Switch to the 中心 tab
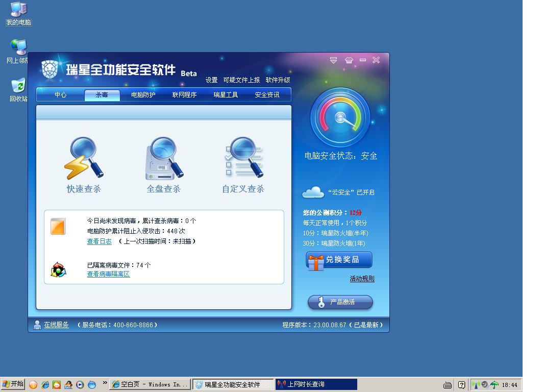543x392 pixels. (x=61, y=95)
